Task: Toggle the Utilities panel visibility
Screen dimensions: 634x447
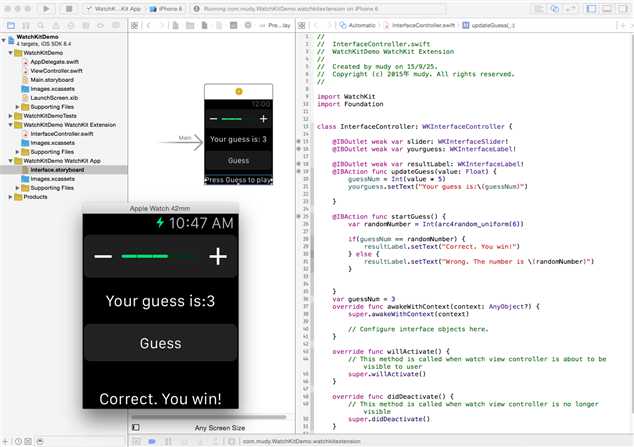Action: click(622, 8)
